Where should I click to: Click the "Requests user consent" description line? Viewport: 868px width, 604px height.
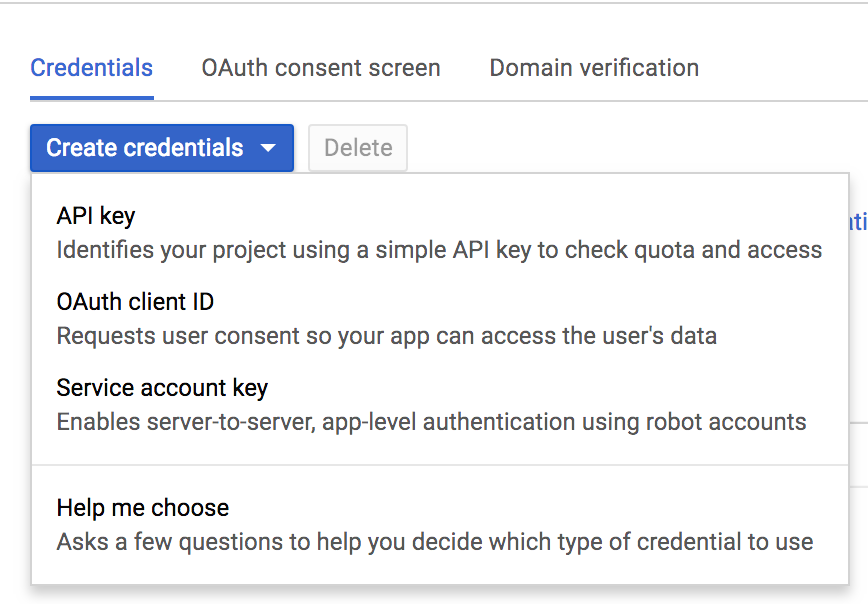pyautogui.click(x=386, y=336)
